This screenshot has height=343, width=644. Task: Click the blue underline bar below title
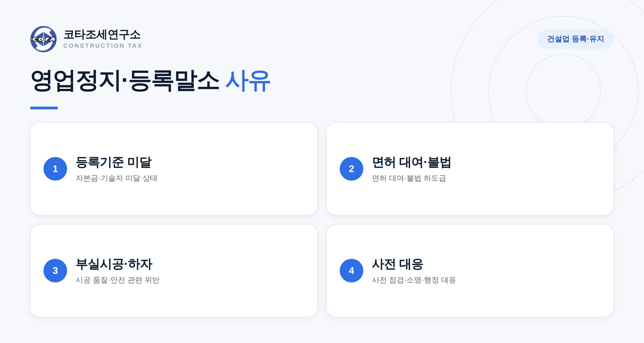(x=44, y=108)
